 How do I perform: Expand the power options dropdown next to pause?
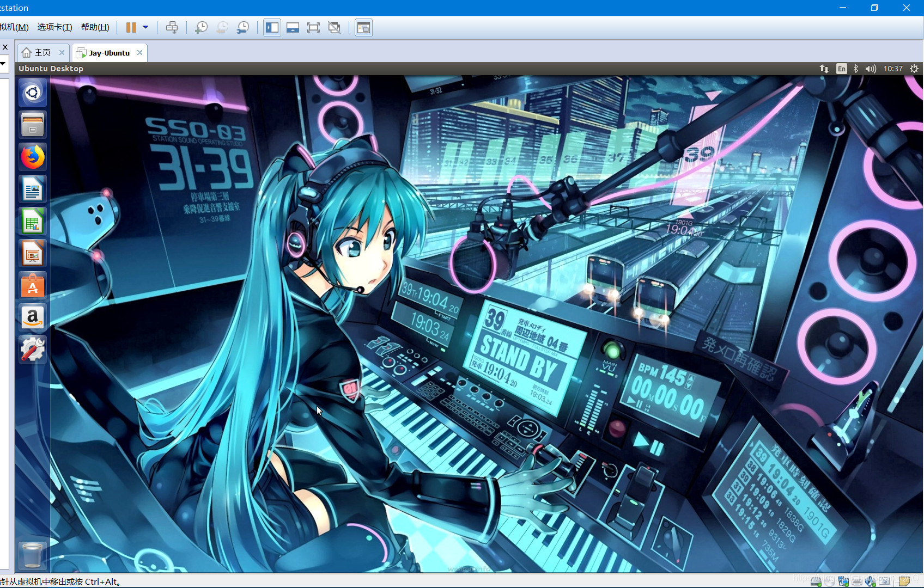tap(145, 27)
